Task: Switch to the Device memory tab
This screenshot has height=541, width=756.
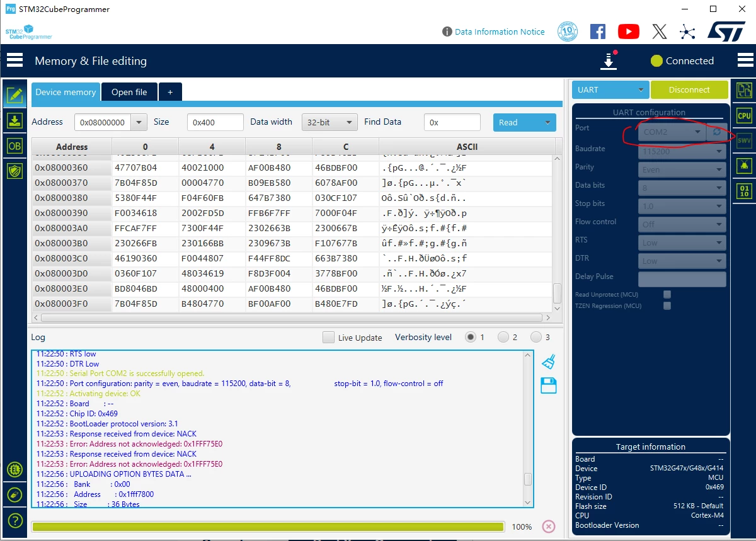Action: 66,92
